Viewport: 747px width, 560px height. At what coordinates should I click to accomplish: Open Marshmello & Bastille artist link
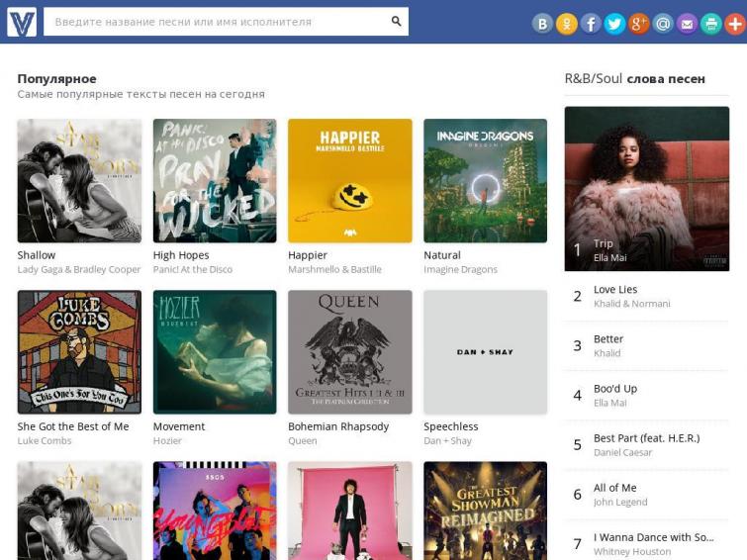[x=334, y=269]
